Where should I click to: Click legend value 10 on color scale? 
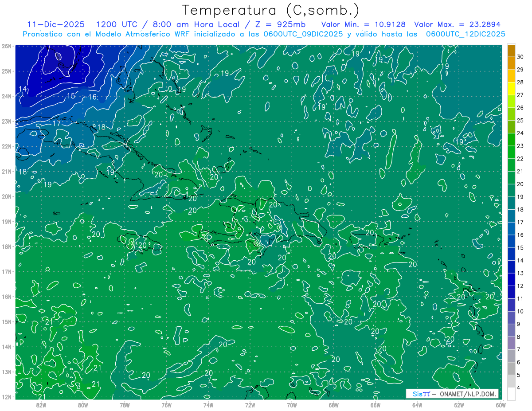pos(520,311)
